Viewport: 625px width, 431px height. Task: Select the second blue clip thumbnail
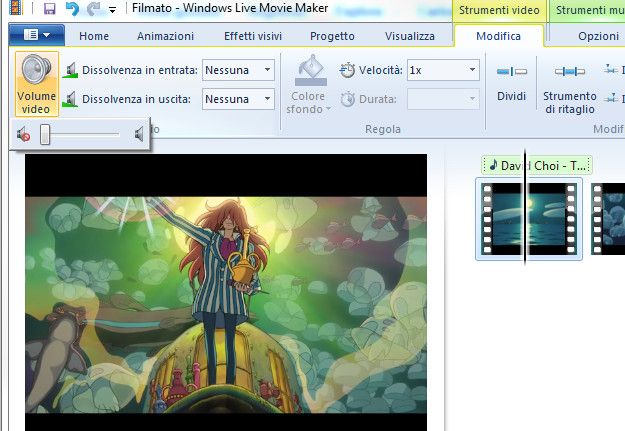click(609, 218)
